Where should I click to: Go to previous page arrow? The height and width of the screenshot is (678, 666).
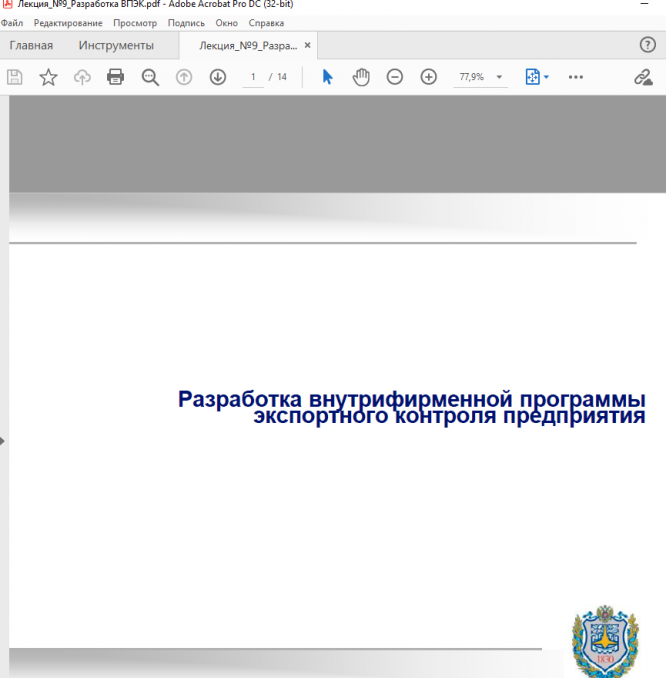[x=184, y=77]
